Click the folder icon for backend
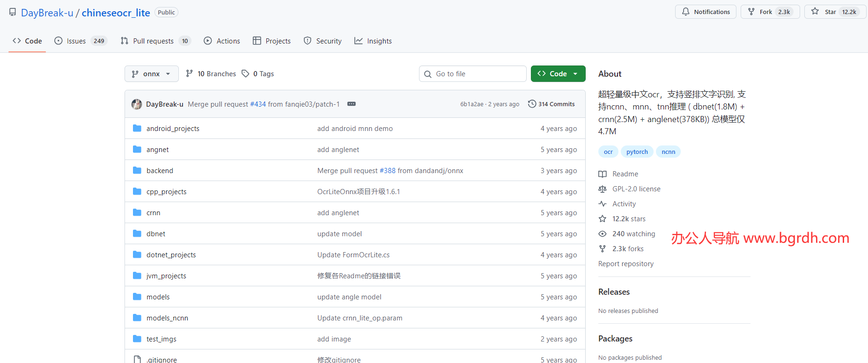 137,170
